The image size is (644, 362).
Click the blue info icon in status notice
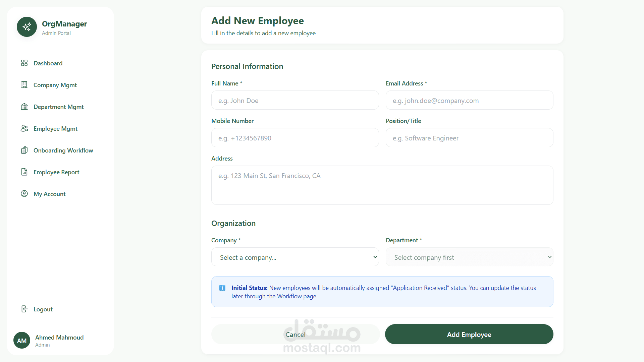click(222, 288)
